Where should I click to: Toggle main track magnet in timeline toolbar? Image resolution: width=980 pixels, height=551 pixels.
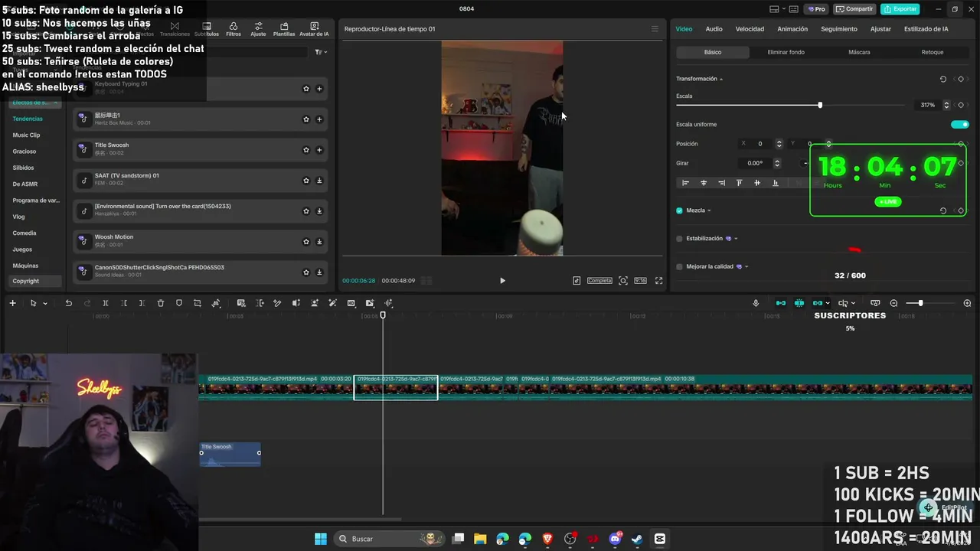tap(781, 303)
